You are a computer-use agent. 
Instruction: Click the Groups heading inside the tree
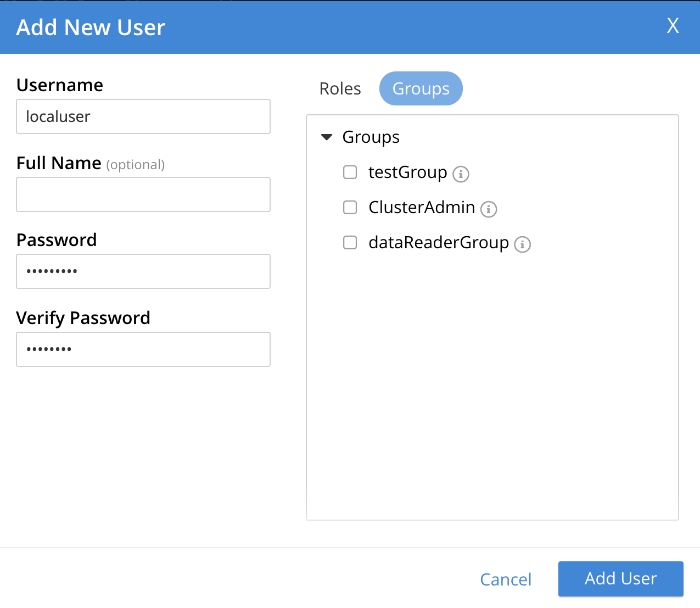[371, 137]
